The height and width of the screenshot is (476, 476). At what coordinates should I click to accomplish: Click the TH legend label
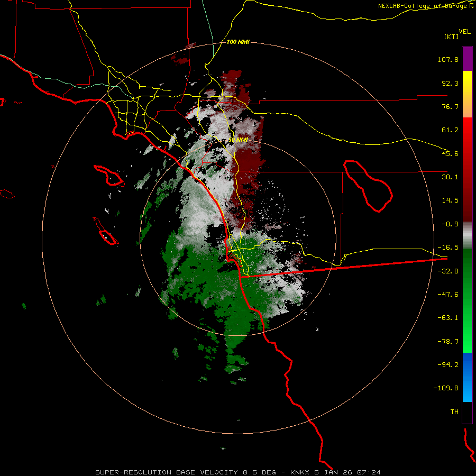click(x=454, y=412)
